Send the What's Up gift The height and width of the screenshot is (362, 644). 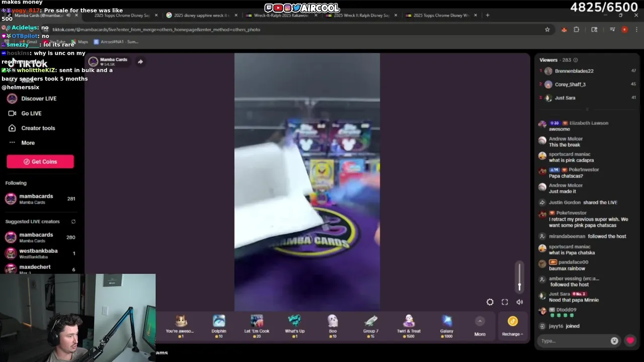pyautogui.click(x=294, y=325)
